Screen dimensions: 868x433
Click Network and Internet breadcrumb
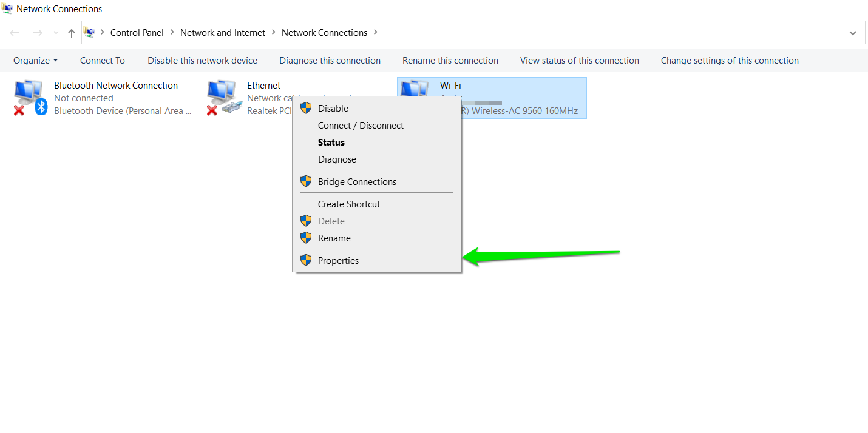(x=223, y=33)
